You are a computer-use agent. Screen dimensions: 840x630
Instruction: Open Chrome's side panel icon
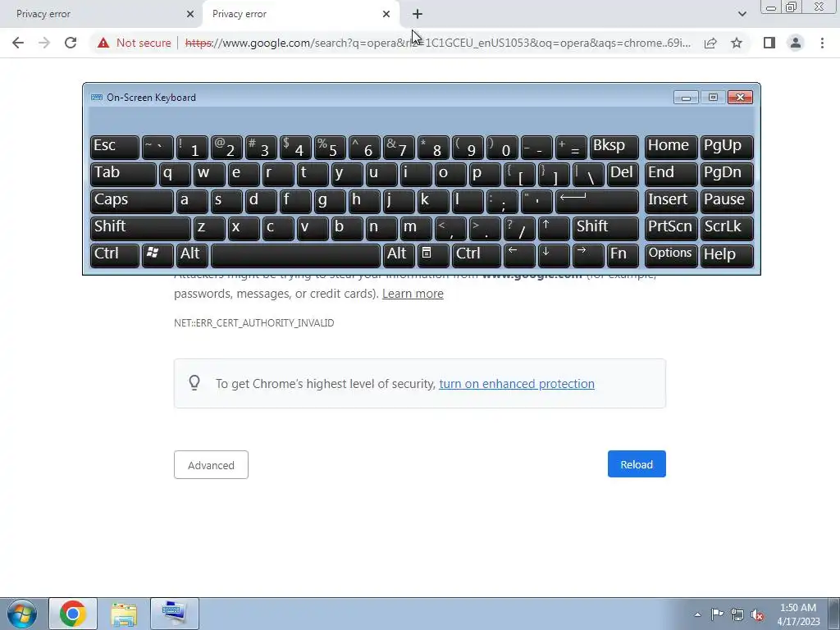[769, 43]
